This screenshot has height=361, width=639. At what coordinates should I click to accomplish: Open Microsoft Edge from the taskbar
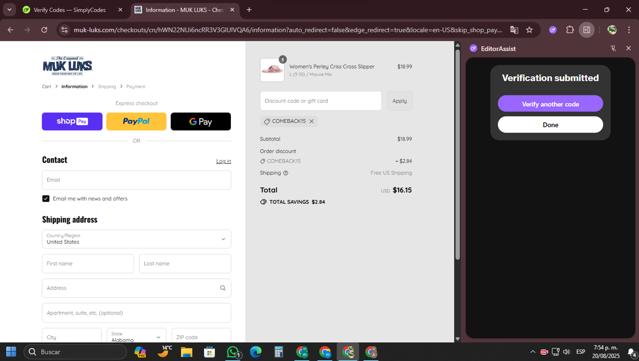pyautogui.click(x=256, y=352)
